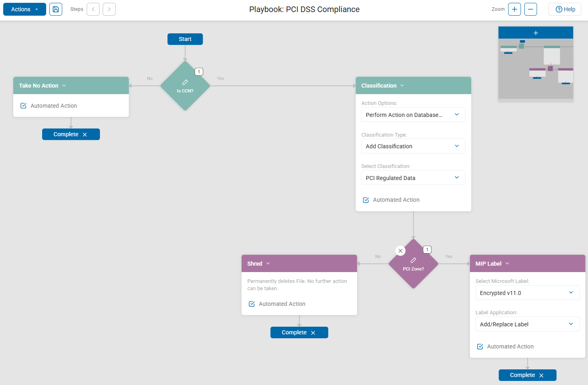588x385 pixels.
Task: Go to the previous step arrow
Action: tap(93, 9)
